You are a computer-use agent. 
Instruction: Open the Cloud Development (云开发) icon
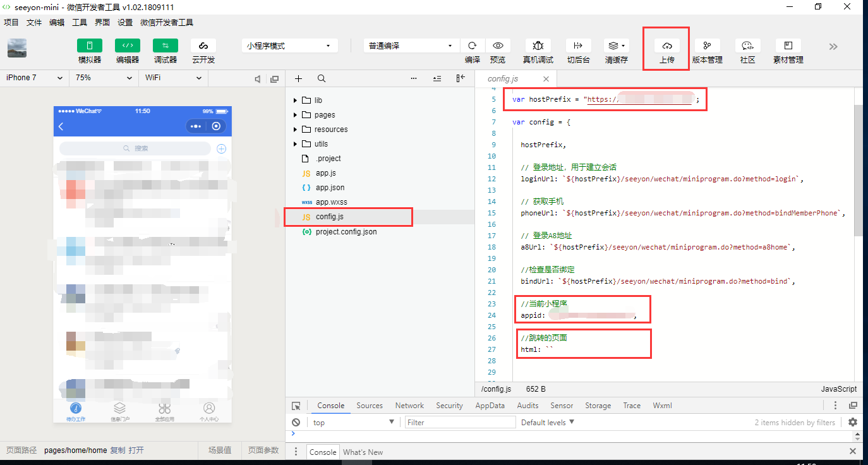(x=203, y=46)
